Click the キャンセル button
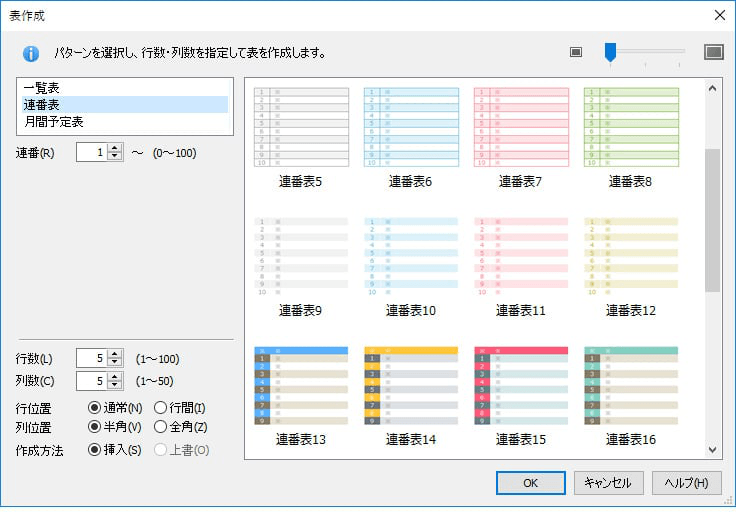736x528 pixels. point(608,482)
